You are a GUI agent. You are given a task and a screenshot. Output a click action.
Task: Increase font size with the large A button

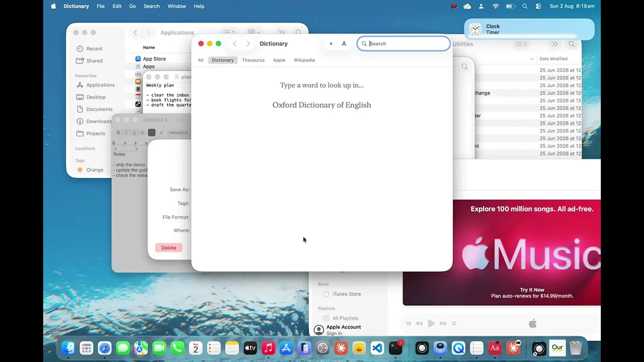pyautogui.click(x=344, y=44)
